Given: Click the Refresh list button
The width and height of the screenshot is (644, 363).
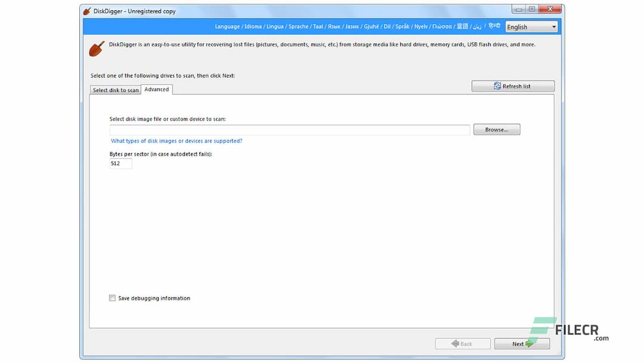Looking at the screenshot, I should [513, 86].
